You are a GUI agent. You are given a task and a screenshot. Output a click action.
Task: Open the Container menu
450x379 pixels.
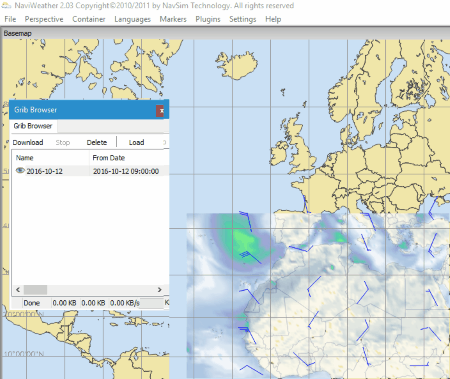click(89, 19)
